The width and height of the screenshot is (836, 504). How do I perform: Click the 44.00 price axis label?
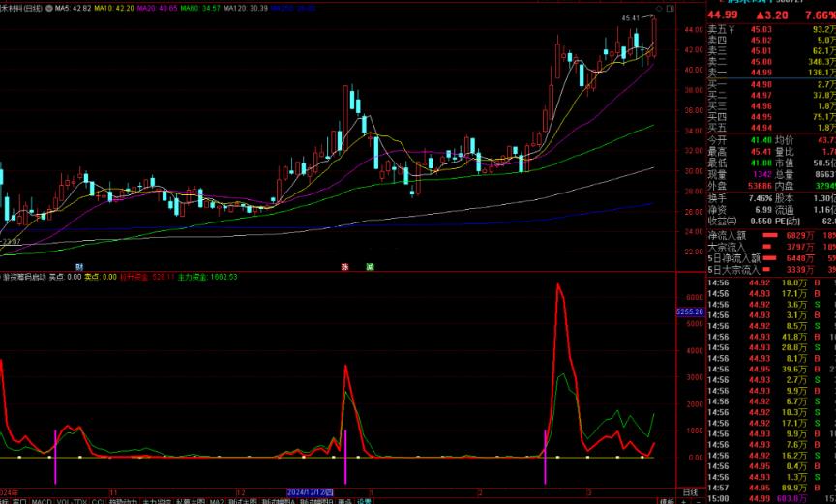694,29
